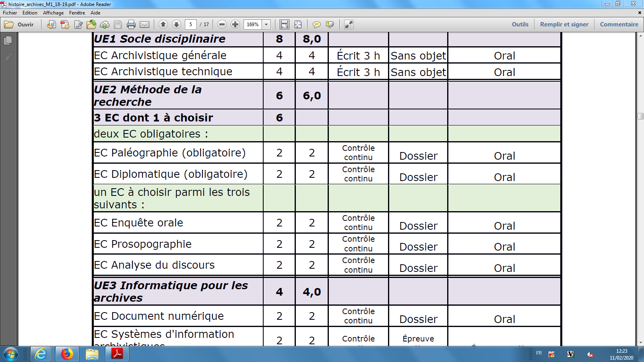The height and width of the screenshot is (362, 644).
Task: Click 'EC Enquête orale' label
Action: pos(138,223)
